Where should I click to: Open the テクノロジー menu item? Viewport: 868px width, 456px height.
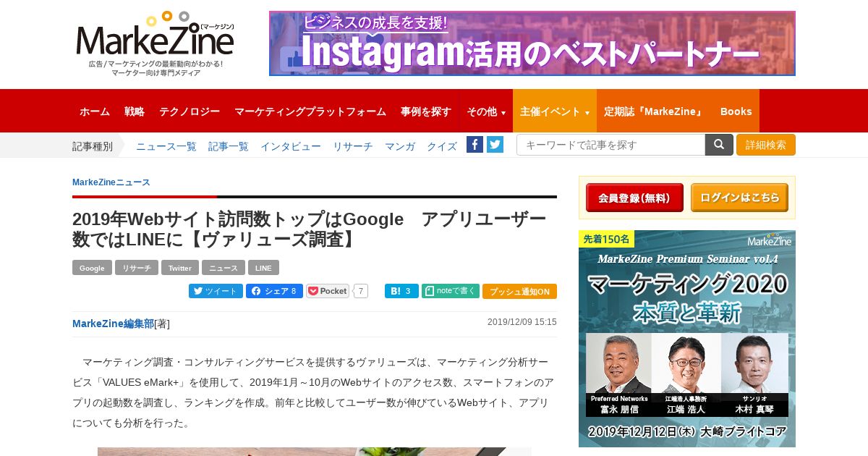tap(190, 111)
